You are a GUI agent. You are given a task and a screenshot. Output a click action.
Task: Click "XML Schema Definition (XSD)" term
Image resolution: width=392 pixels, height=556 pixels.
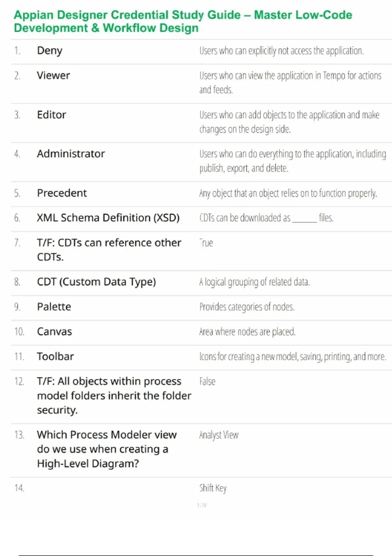click(108, 218)
